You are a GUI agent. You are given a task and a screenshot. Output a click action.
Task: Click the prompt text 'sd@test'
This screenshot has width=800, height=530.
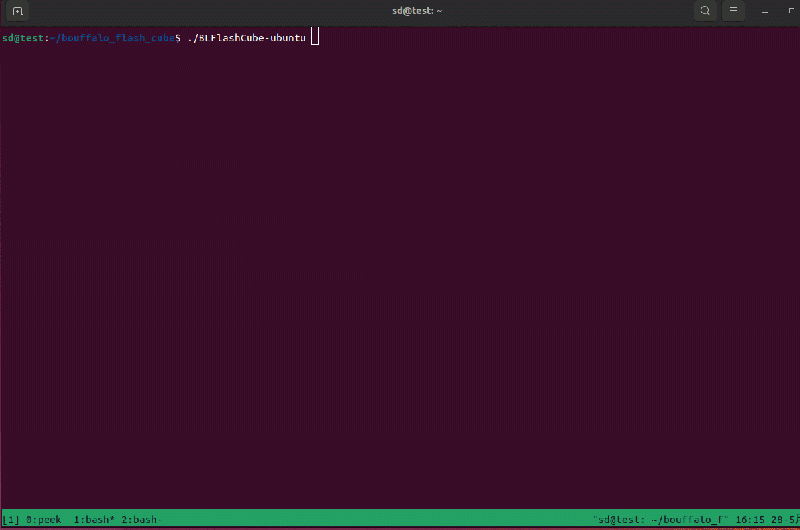point(23,38)
